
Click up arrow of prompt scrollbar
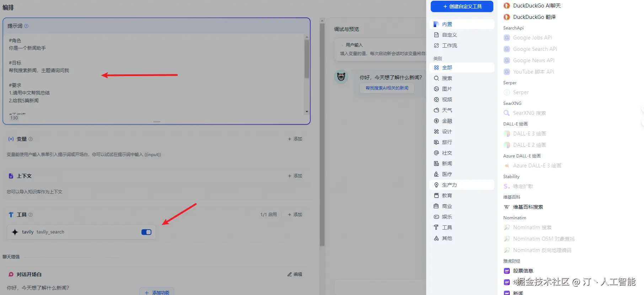(x=307, y=37)
